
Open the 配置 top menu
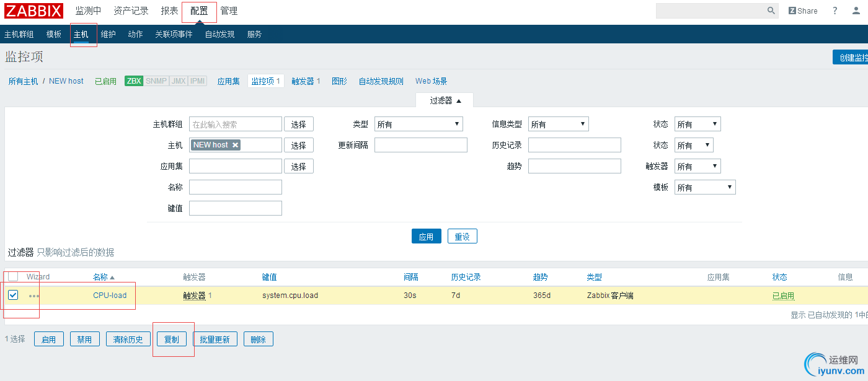click(x=199, y=11)
